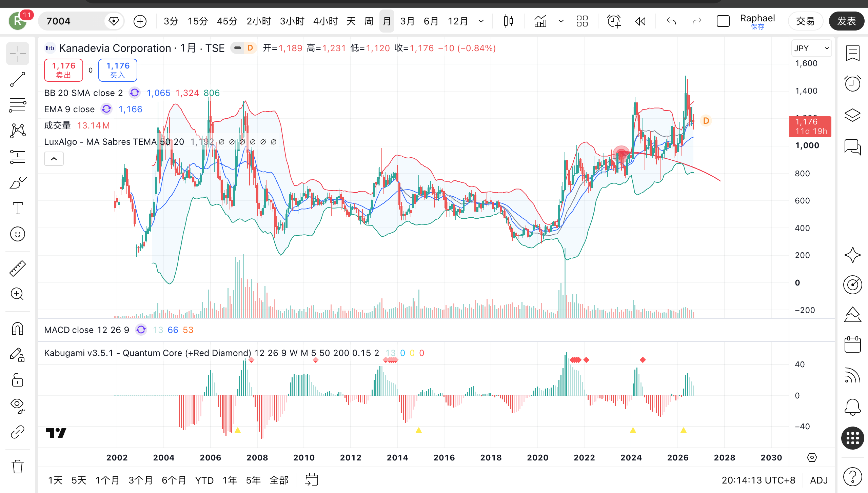
Task: Open the watchlist panel
Action: [852, 54]
